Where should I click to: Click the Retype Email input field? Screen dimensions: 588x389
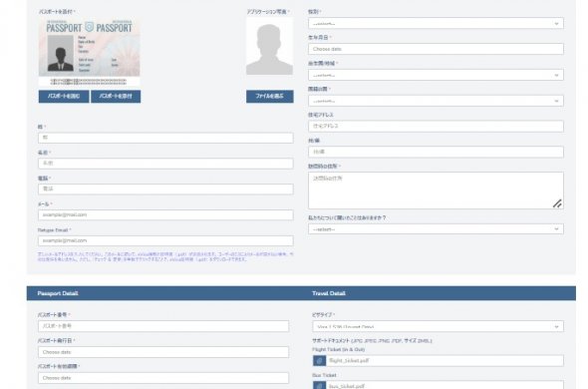165,240
